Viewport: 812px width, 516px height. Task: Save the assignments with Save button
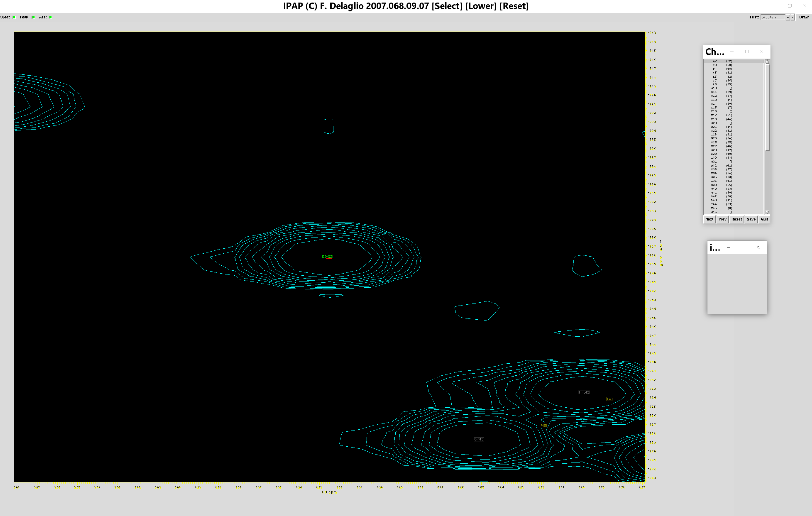click(751, 219)
